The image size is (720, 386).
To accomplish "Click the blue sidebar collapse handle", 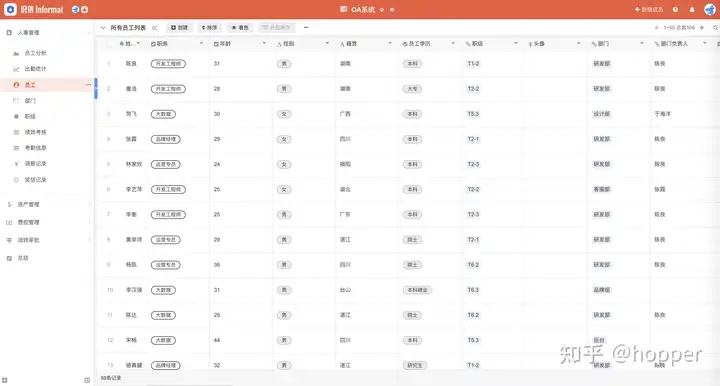I will click(96, 88).
